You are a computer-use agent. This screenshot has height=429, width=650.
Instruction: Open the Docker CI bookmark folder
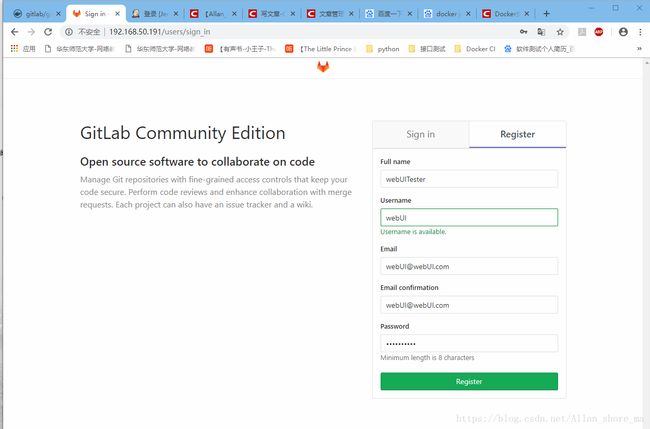pyautogui.click(x=475, y=48)
